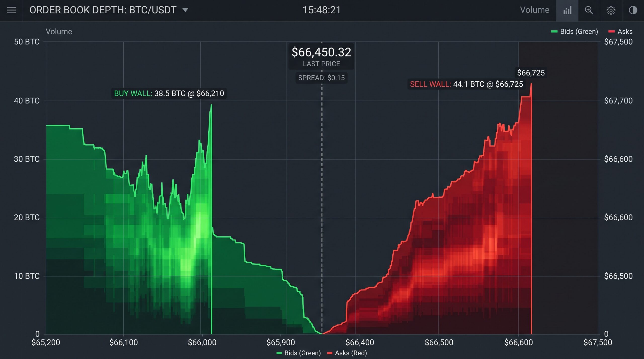Select the Volume tab in header
This screenshot has width=644, height=359.
tap(535, 10)
